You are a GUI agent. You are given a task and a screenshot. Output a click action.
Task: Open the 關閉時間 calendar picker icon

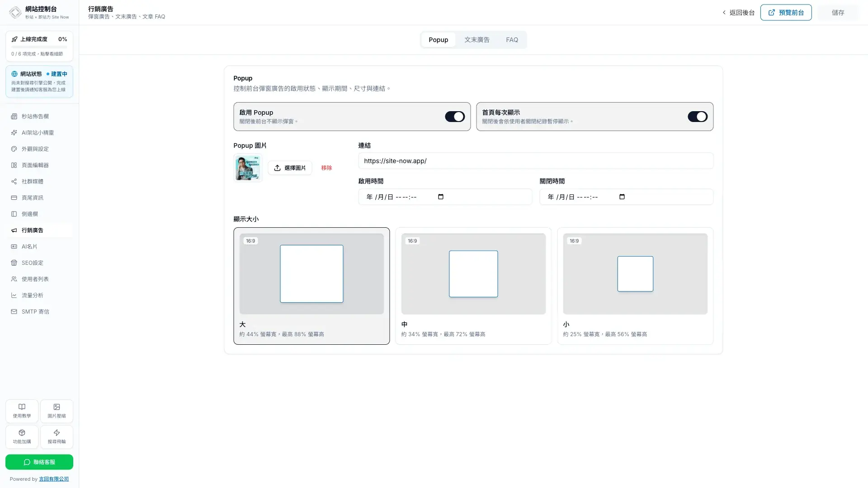click(622, 197)
